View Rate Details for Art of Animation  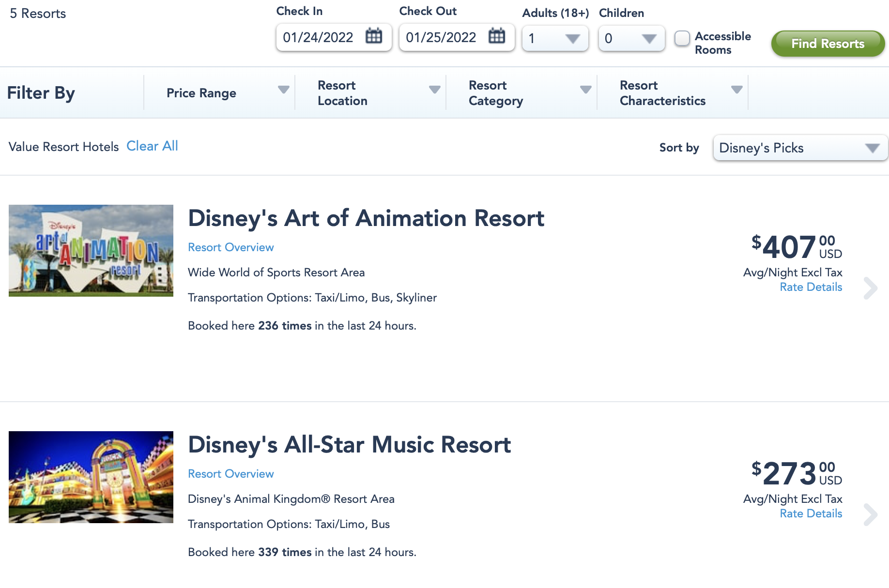pyautogui.click(x=811, y=287)
